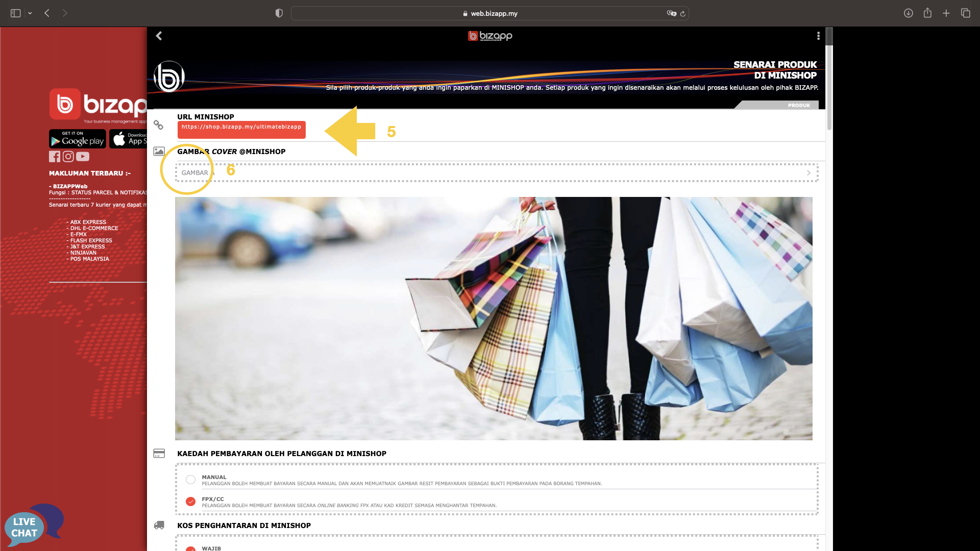Open the Live Chat bubble
The width and height of the screenshot is (980, 551).
pos(34,525)
